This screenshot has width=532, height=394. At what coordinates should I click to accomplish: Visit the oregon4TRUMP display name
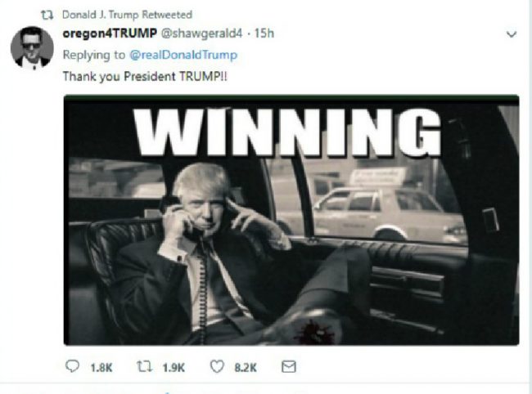click(x=110, y=34)
